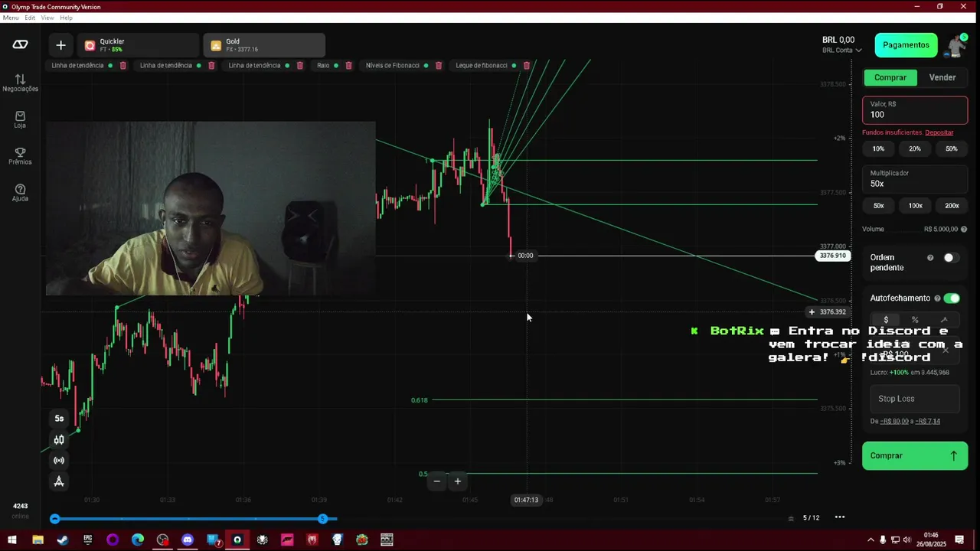Toggle visibility of third Linha de tendência
This screenshot has height=551, width=980.
point(287,66)
